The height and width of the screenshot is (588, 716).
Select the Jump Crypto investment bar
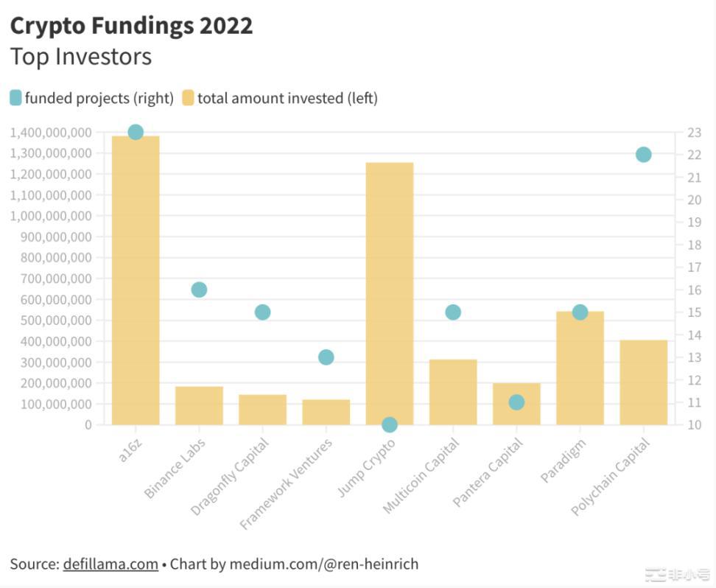390,293
